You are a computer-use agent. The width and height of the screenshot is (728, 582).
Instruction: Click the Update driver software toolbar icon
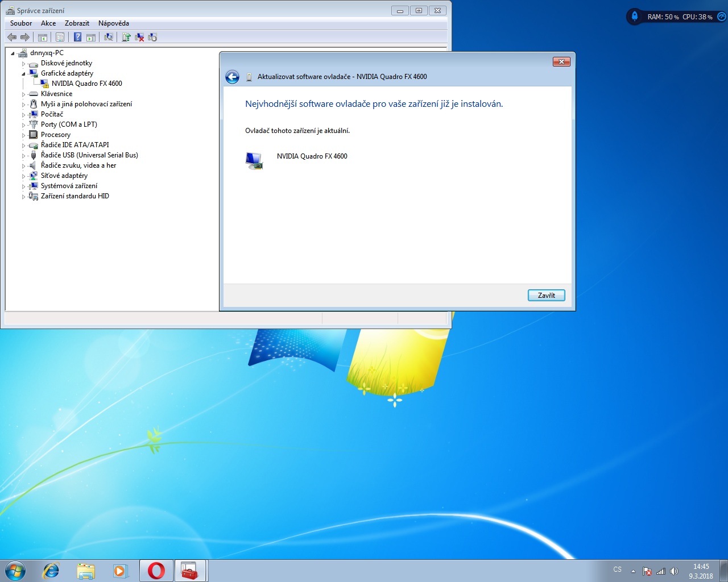click(126, 37)
